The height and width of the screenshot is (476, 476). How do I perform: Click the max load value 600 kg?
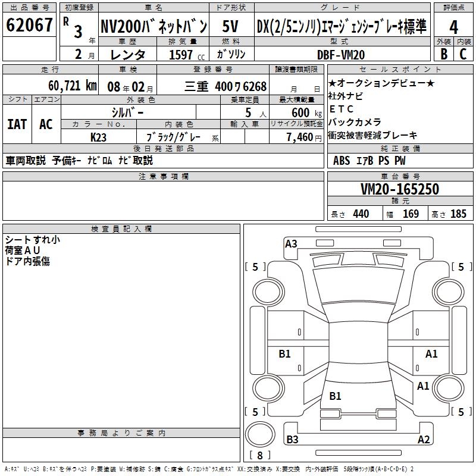306,112
